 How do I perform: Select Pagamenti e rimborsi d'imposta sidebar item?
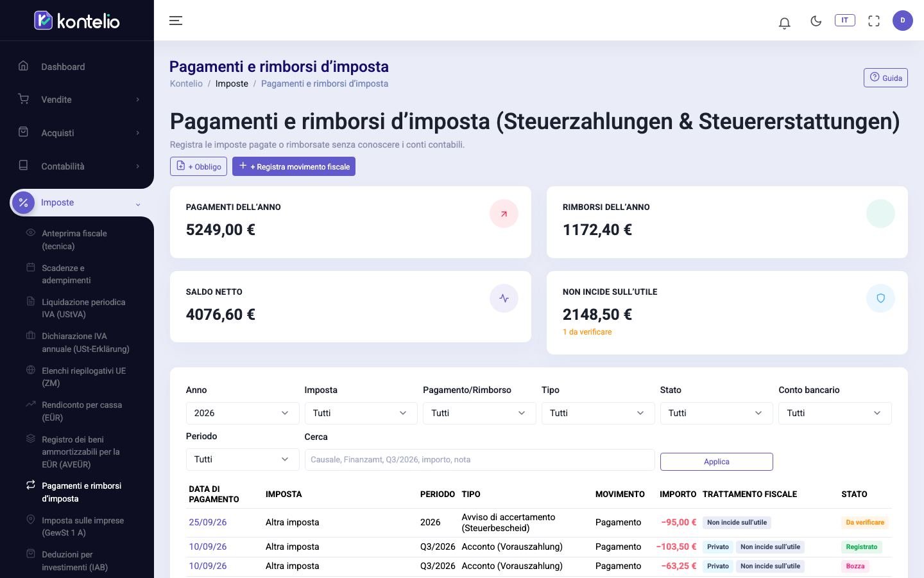click(77, 492)
